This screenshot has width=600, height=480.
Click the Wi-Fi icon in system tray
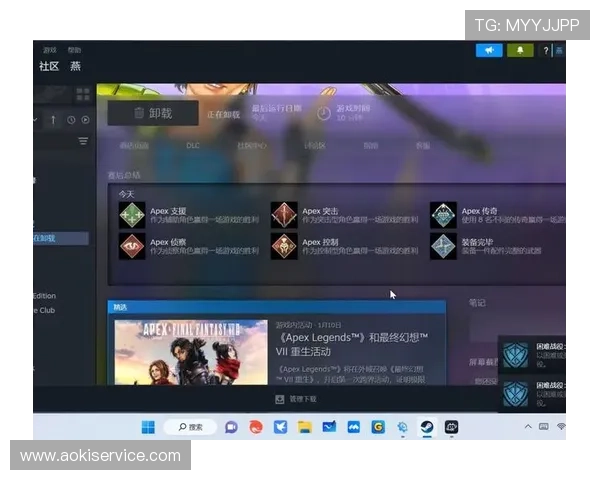561,426
